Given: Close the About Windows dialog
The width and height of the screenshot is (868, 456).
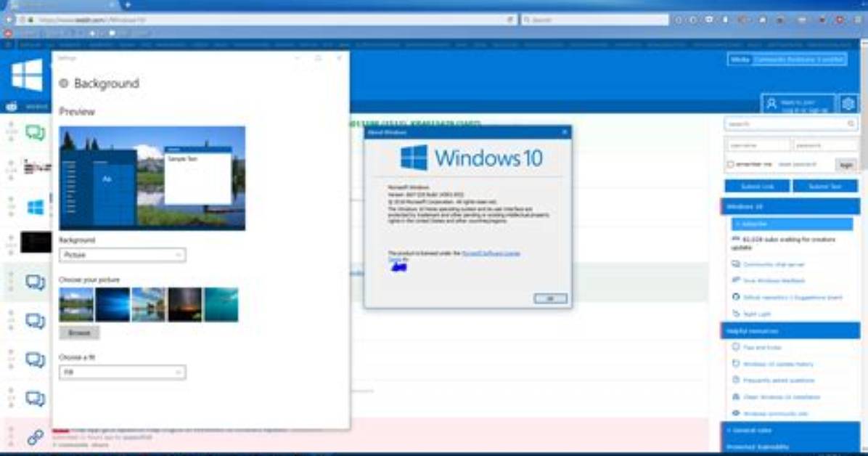Looking at the screenshot, I should [x=565, y=132].
